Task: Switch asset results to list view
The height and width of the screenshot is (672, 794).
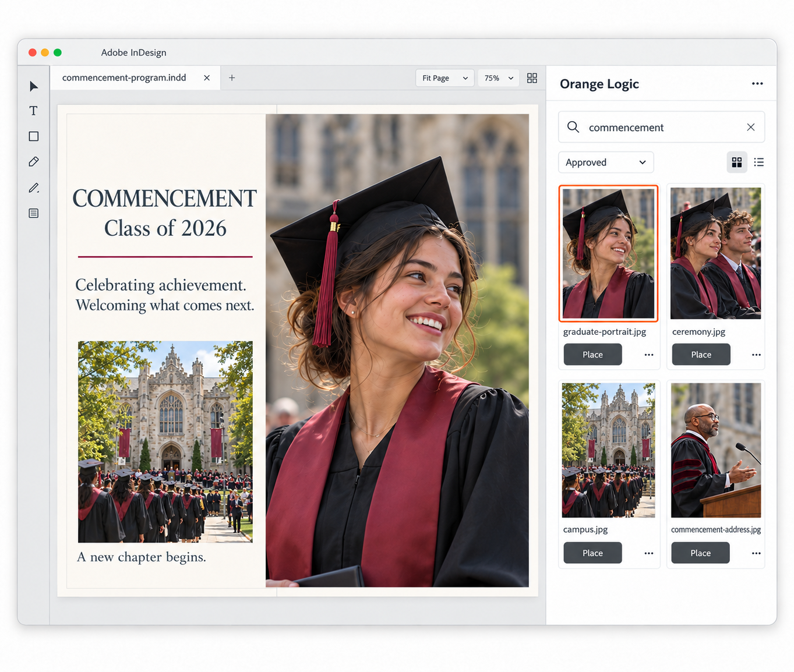Action: [759, 162]
